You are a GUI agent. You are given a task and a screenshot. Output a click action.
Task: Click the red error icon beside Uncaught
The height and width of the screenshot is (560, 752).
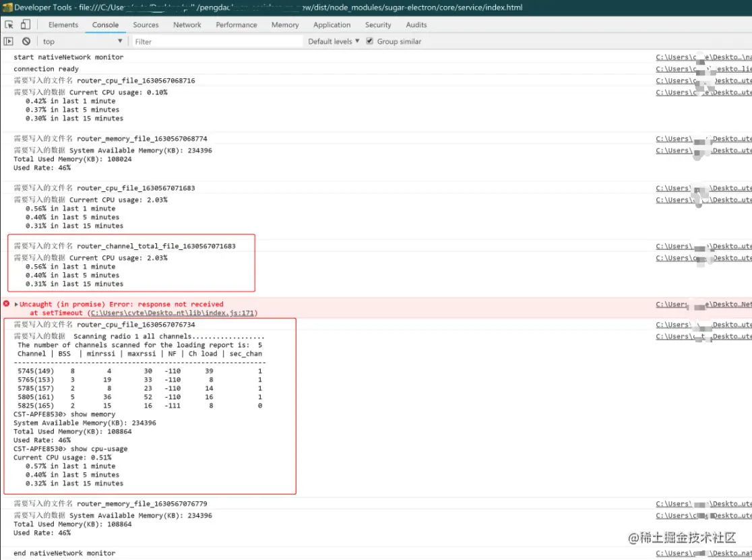6,303
